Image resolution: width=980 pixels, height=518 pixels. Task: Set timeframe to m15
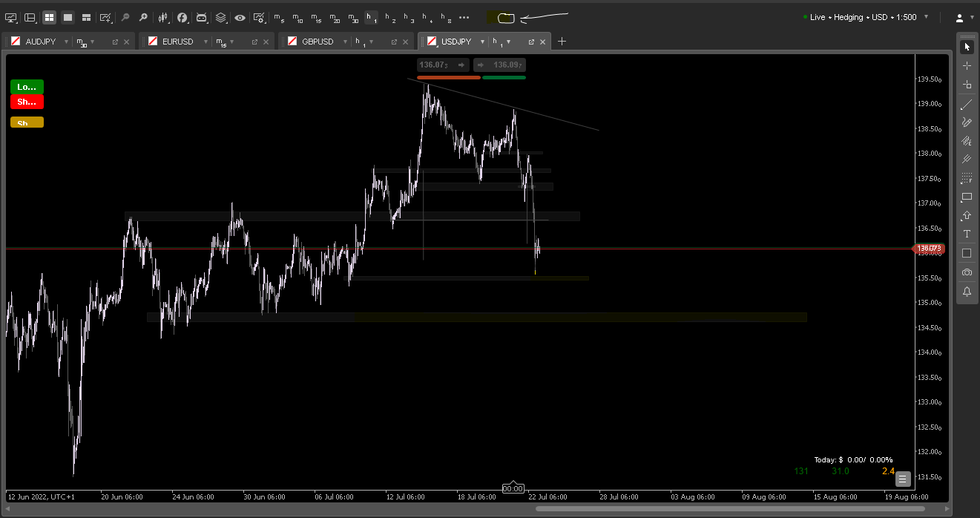[x=316, y=17]
